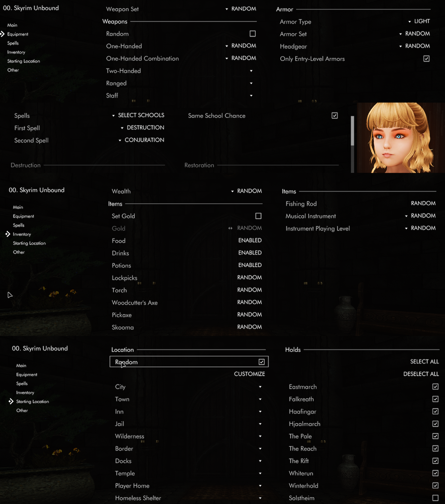Change Armor Type from LIGHT

click(419, 21)
